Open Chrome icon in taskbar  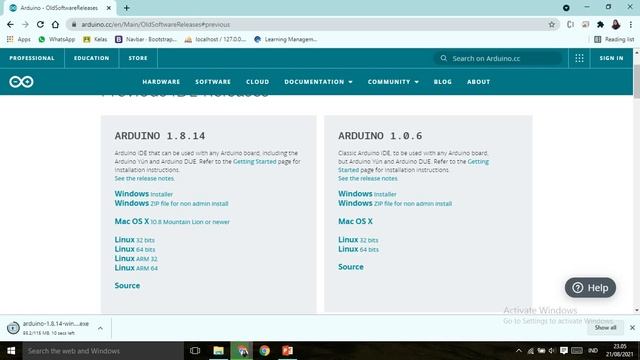[264, 351]
